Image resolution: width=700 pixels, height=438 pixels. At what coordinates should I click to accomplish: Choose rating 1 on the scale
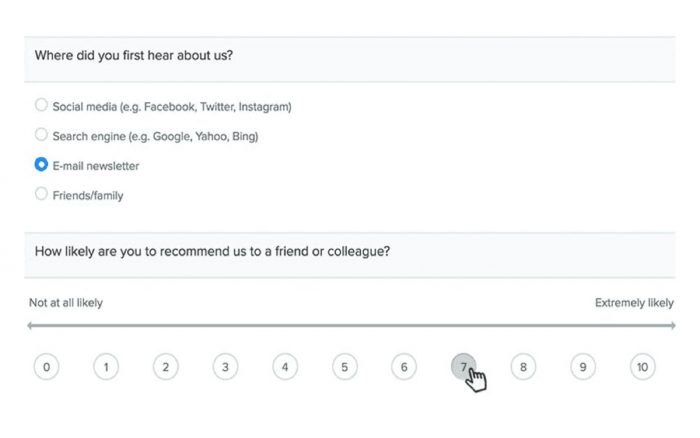click(106, 367)
